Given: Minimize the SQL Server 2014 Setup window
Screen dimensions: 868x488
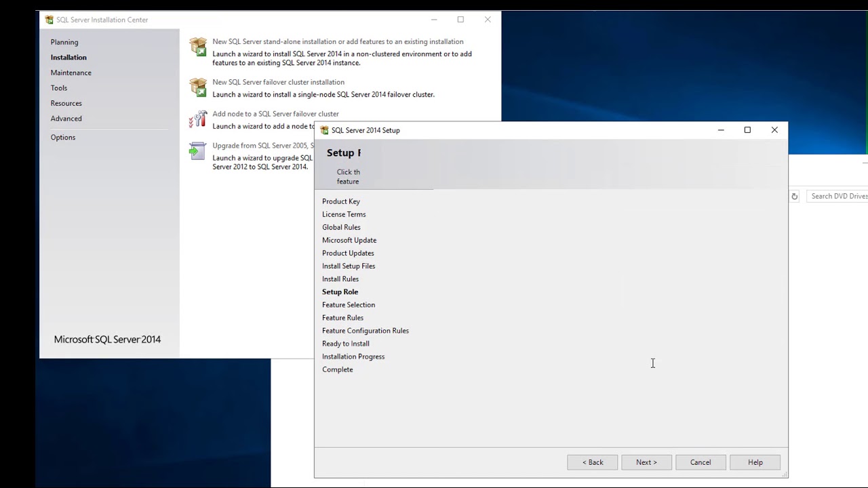Looking at the screenshot, I should [721, 130].
